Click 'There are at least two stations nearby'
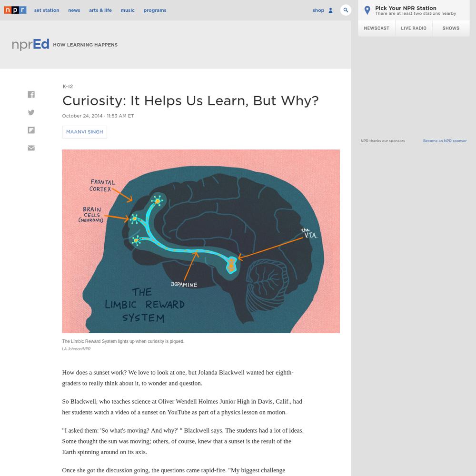Viewport: 476px width, 476px height. (416, 14)
